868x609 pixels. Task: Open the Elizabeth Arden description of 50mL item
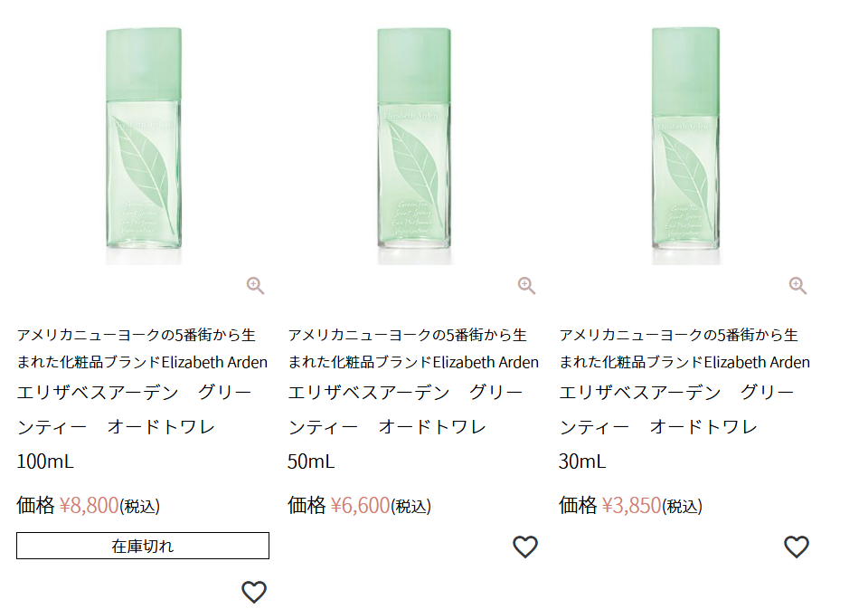point(413,348)
